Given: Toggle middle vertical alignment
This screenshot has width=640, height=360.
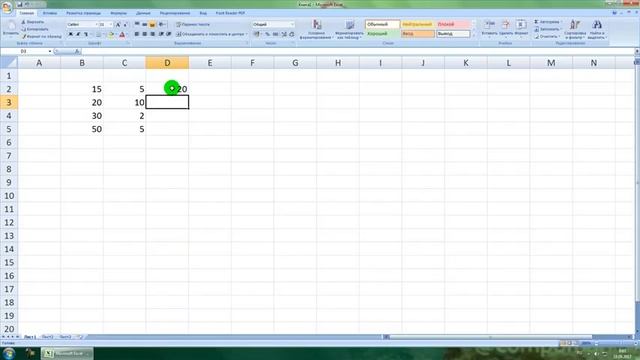Looking at the screenshot, I should (x=144, y=24).
